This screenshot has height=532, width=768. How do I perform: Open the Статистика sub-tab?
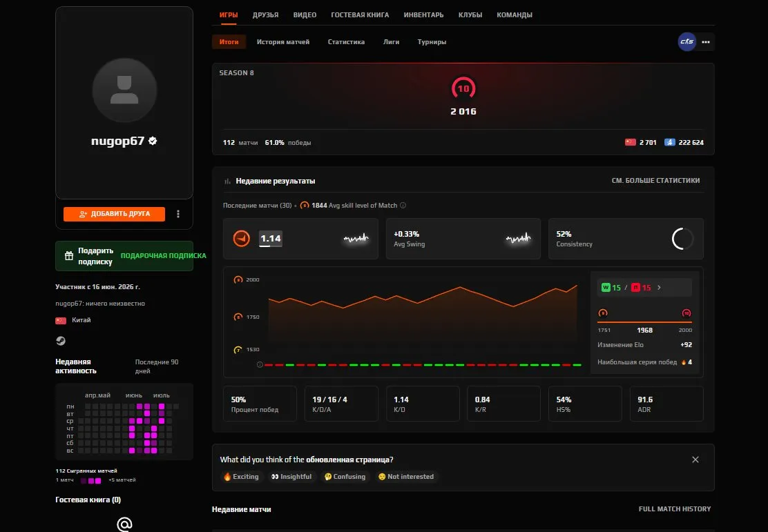point(346,42)
